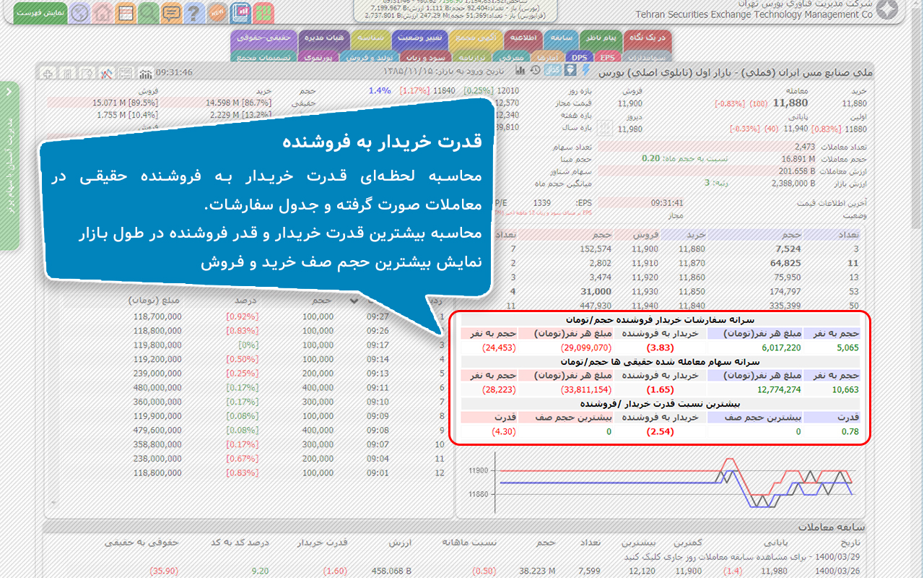Select the DPS tab
Screen dimensions: 924x578
(580, 57)
